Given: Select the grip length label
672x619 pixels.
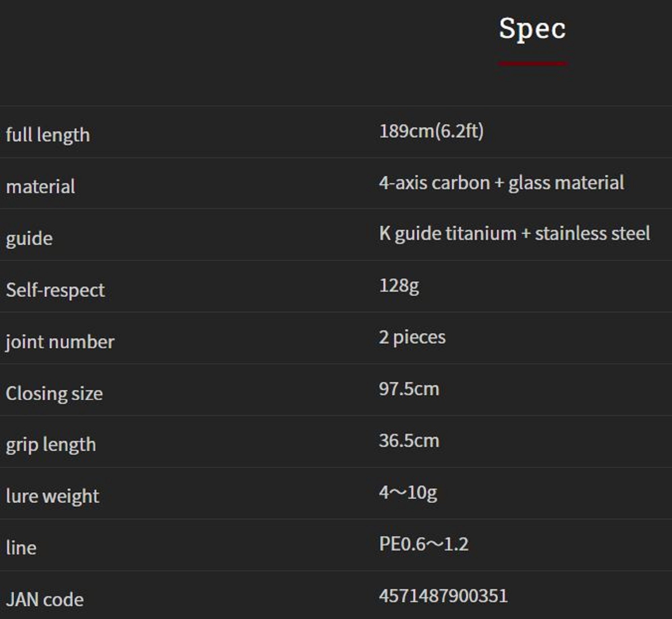Looking at the screenshot, I should point(51,445).
